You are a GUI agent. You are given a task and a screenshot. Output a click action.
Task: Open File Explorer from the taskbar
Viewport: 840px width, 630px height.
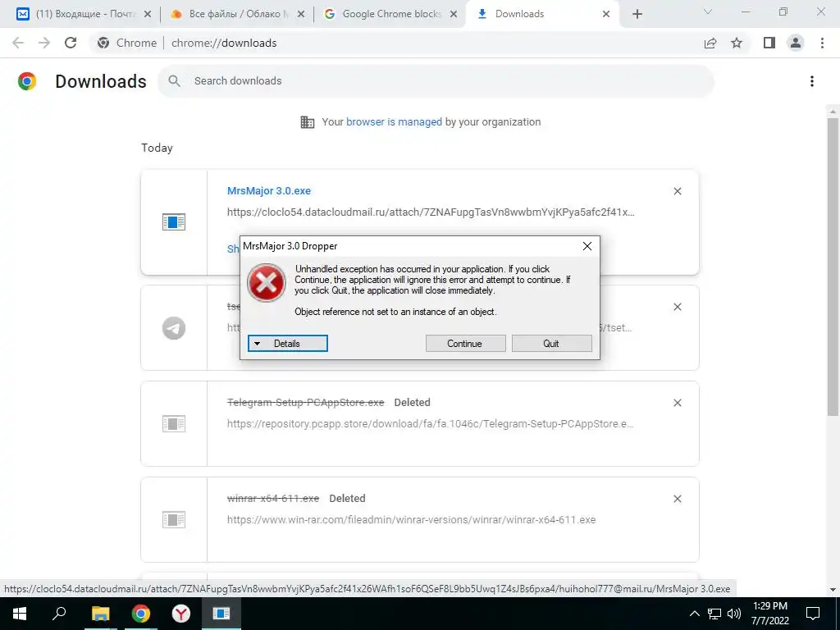(x=100, y=614)
